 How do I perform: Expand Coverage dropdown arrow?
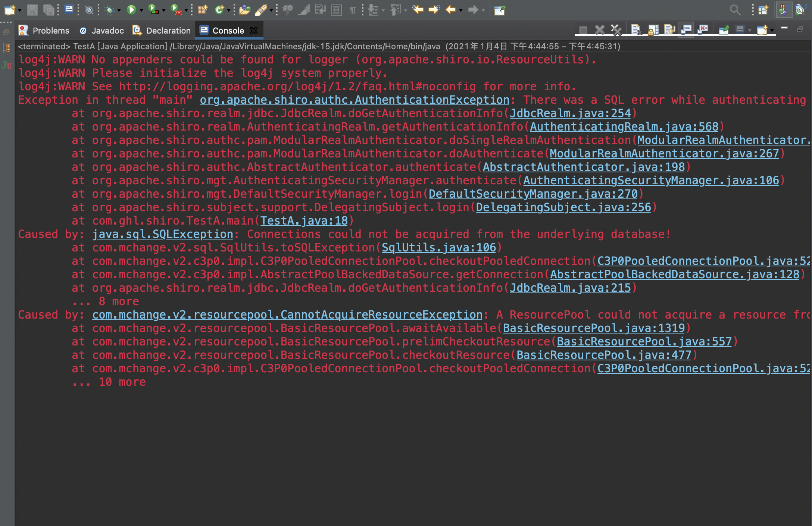coord(163,10)
